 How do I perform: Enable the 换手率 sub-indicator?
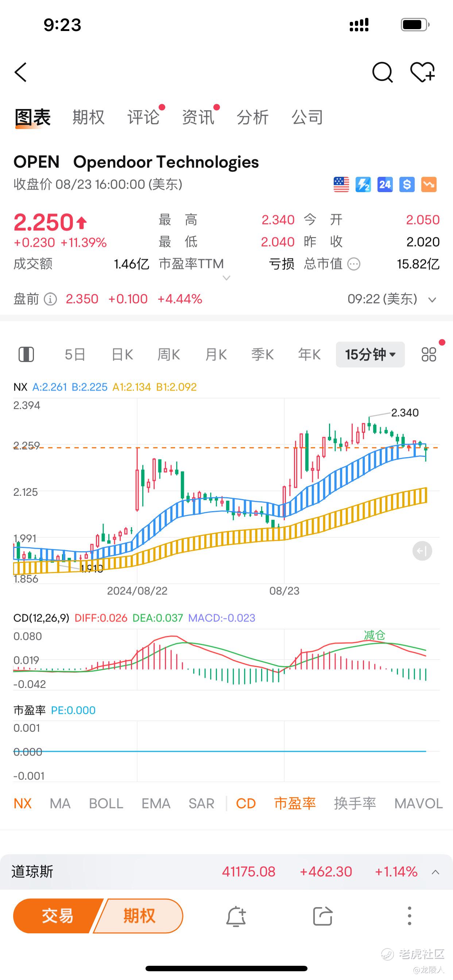[x=355, y=804]
